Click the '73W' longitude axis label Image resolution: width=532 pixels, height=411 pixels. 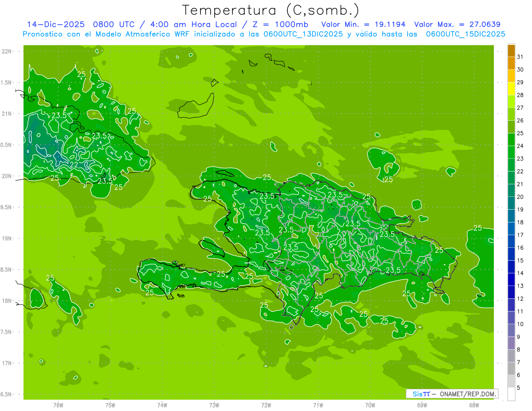tap(214, 405)
